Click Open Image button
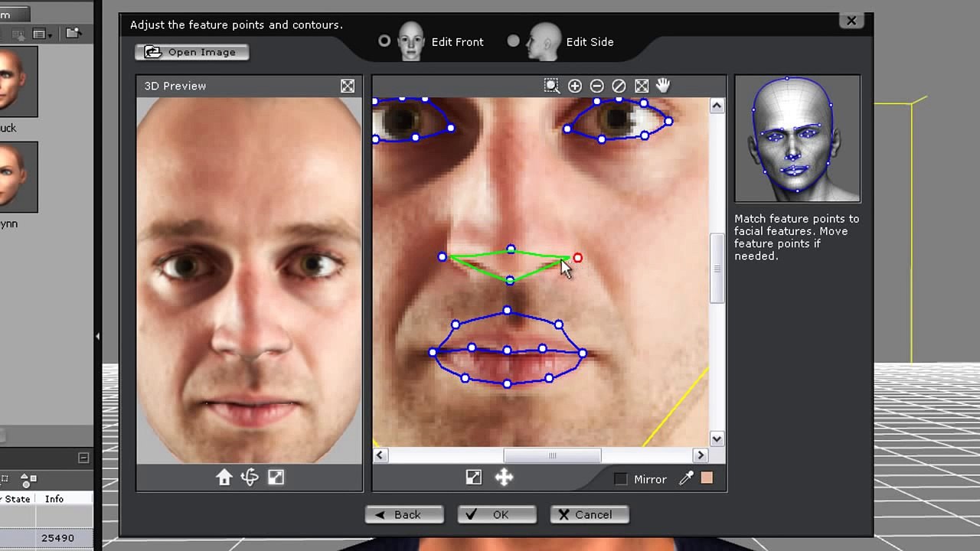 click(192, 52)
